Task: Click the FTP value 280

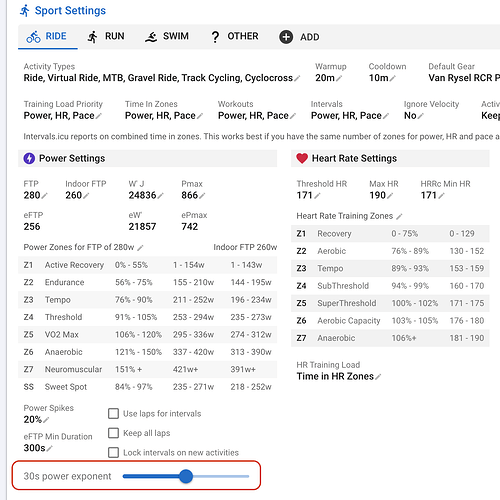Action: click(x=32, y=195)
